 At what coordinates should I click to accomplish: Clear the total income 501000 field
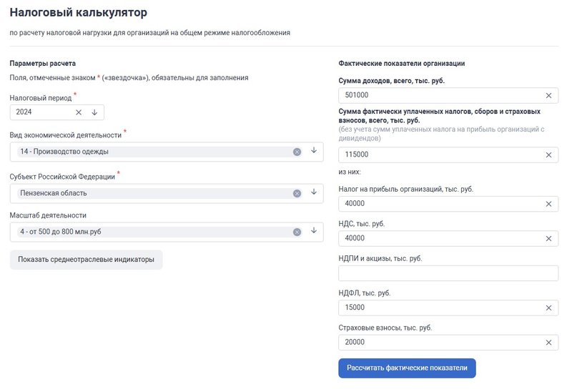(548, 95)
